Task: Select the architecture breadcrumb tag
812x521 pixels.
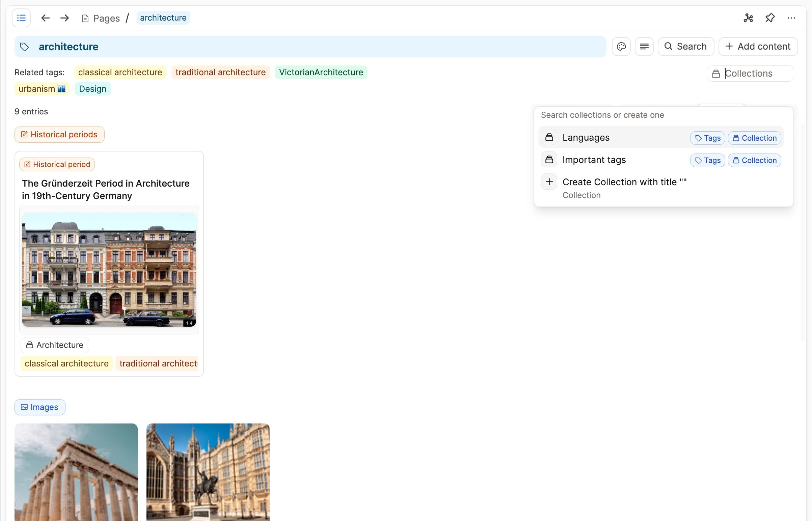Action: tap(163, 18)
